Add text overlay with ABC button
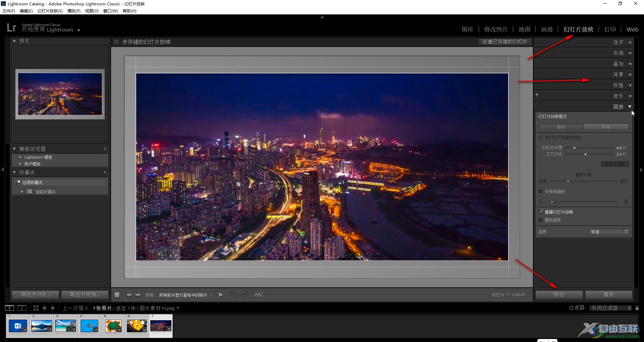The image size is (644, 342). coord(259,295)
